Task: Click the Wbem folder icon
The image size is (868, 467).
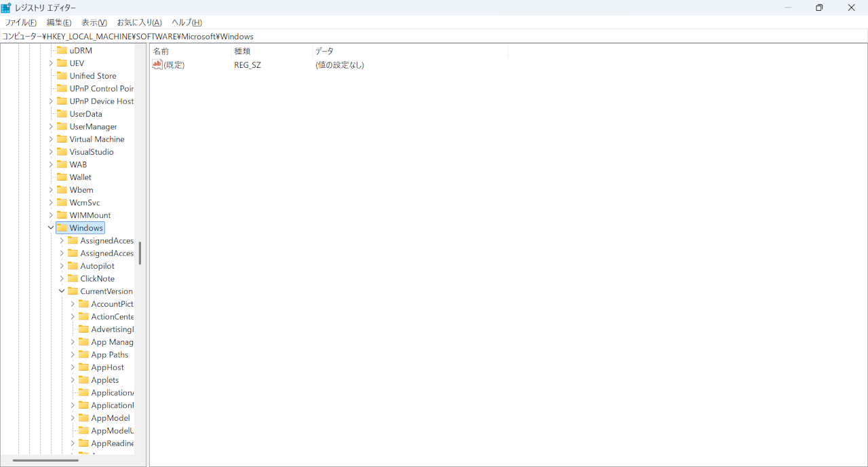Action: point(62,190)
